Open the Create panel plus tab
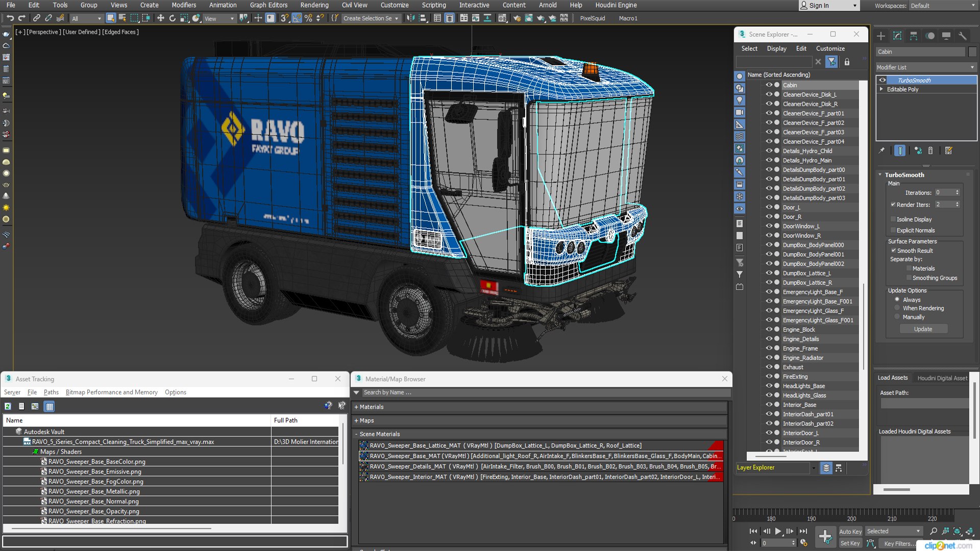 point(881,36)
